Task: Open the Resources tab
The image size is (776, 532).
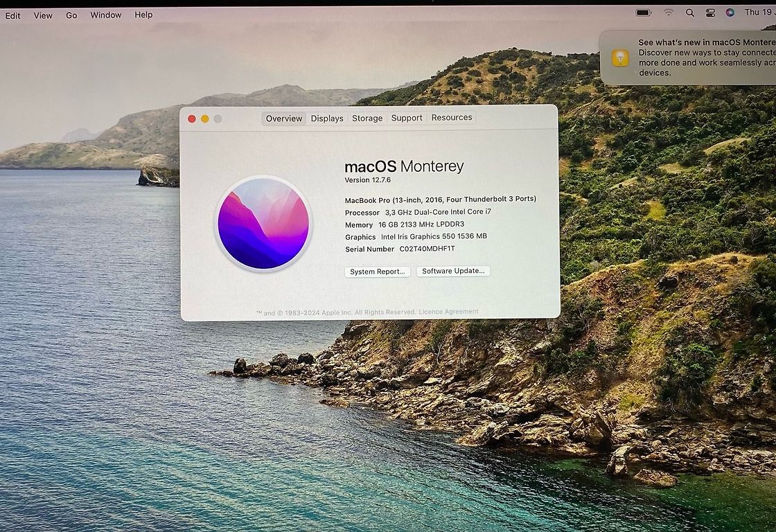Action: point(452,117)
